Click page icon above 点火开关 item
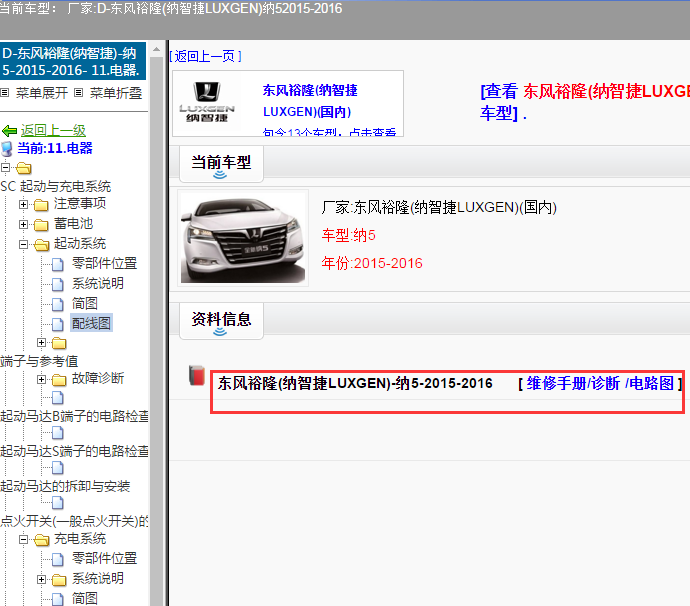690x606 pixels. [x=58, y=503]
